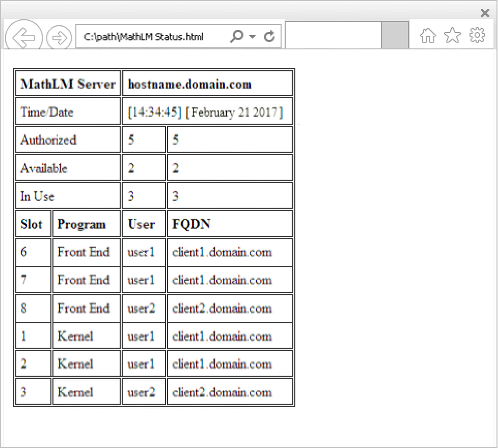Close the browser window with the X
The height and width of the screenshot is (448, 498).
point(485,14)
